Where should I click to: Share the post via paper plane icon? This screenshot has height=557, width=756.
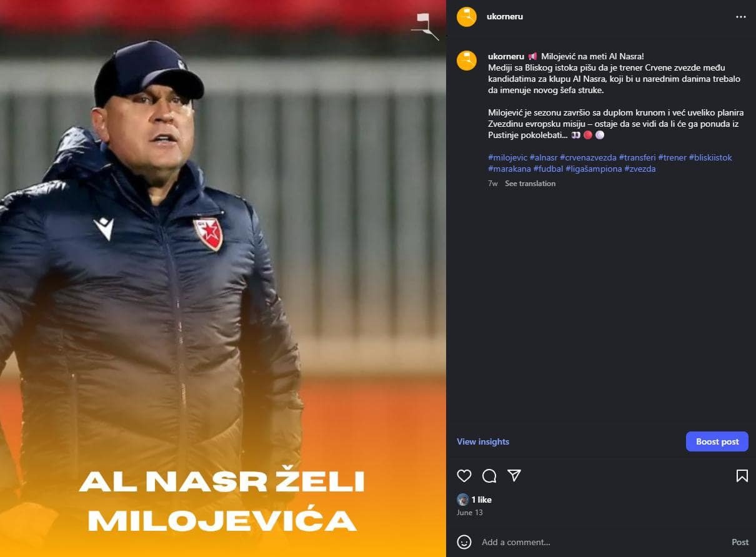click(514, 476)
